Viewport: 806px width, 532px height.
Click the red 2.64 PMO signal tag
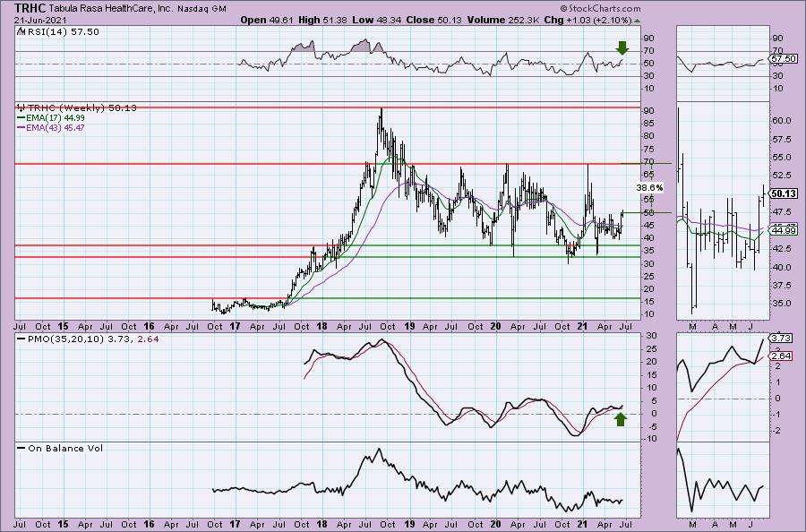pyautogui.click(x=781, y=356)
